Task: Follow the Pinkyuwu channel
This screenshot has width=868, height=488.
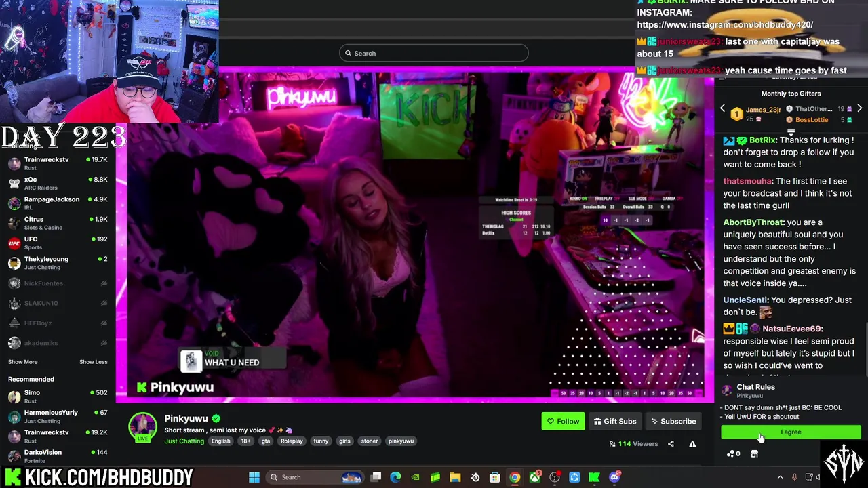Action: pos(563,421)
